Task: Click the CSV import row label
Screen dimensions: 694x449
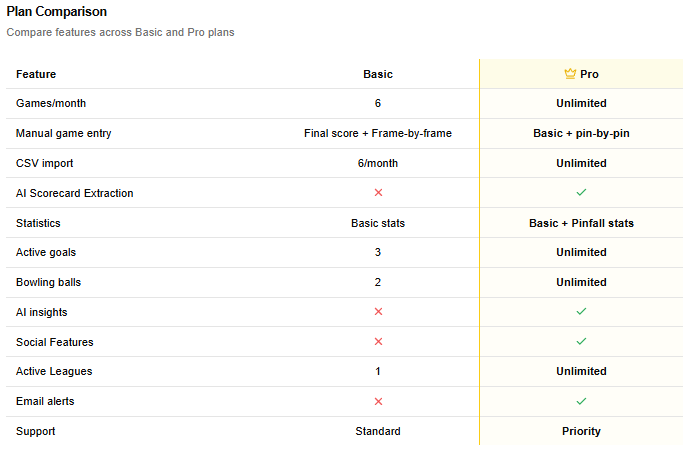Action: [x=44, y=163]
